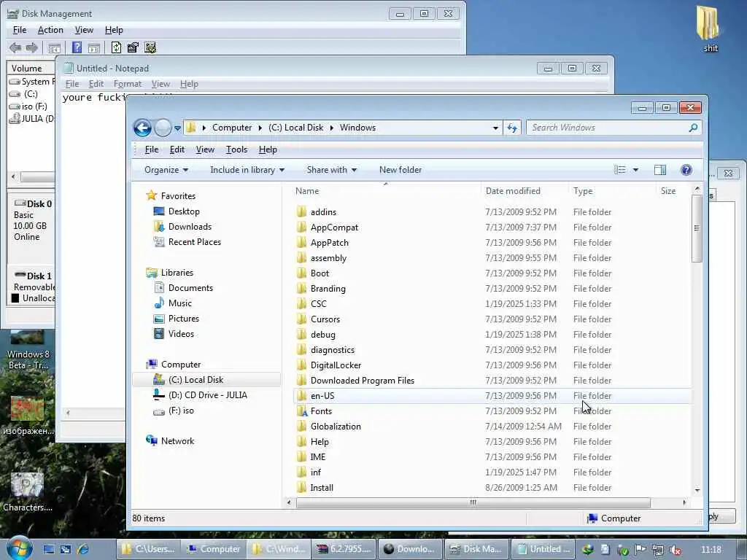Viewport: 747px width, 560px height.
Task: Open the Windows Start orb
Action: point(19,549)
